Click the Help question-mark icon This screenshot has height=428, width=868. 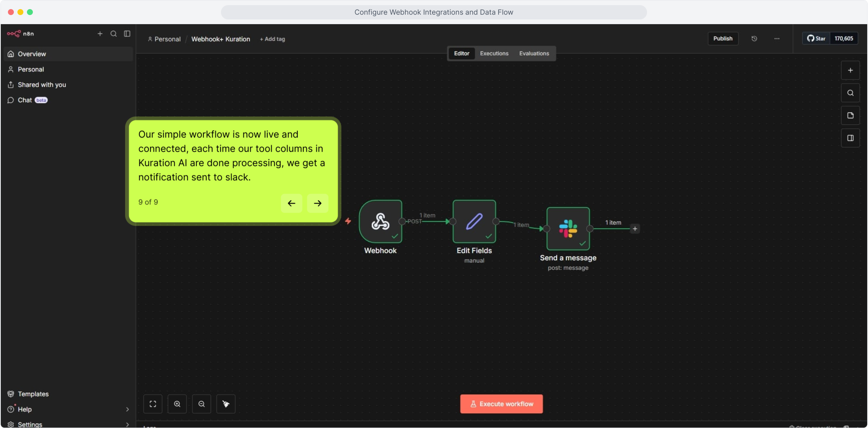[x=11, y=409]
